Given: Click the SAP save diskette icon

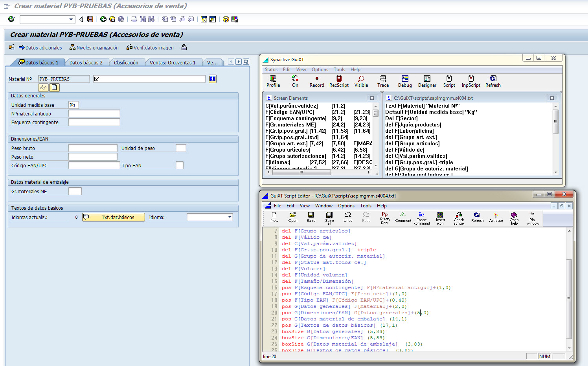Looking at the screenshot, I should point(90,19).
